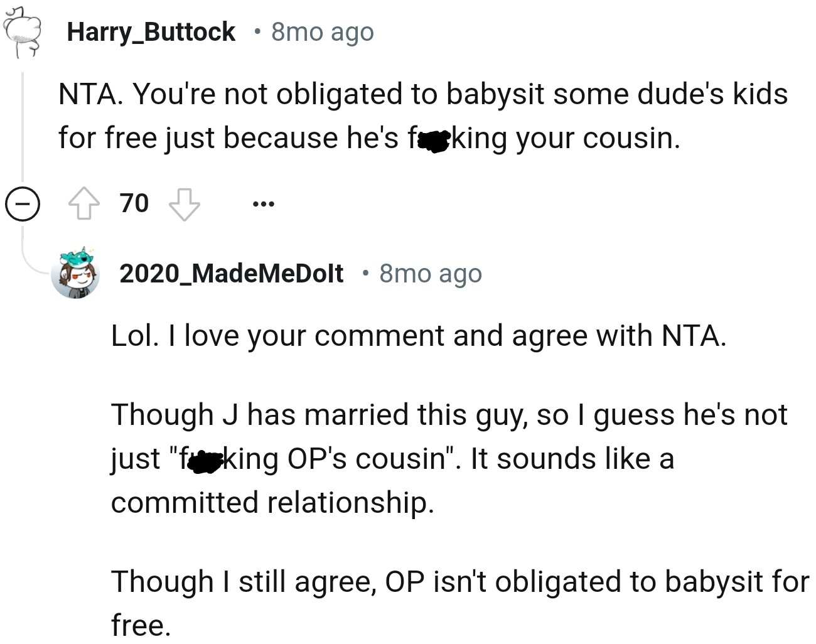Click the curved connector line to the reply
This screenshot has width=816, height=644.
pos(31,259)
